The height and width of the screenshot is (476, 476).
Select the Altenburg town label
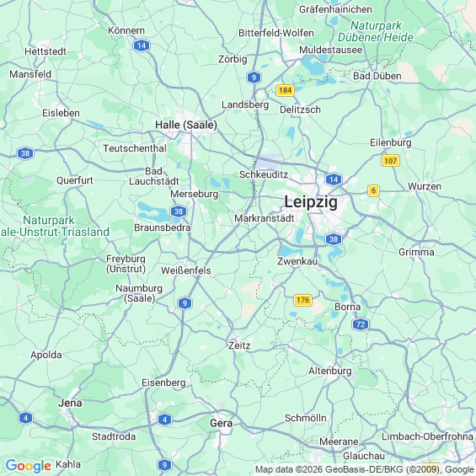(x=330, y=371)
